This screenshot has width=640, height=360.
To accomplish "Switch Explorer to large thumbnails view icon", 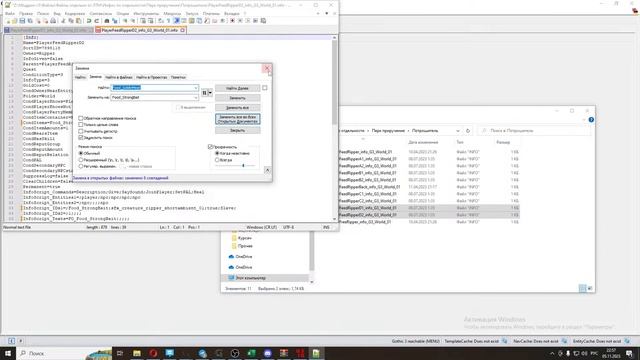I will pos(590,288).
